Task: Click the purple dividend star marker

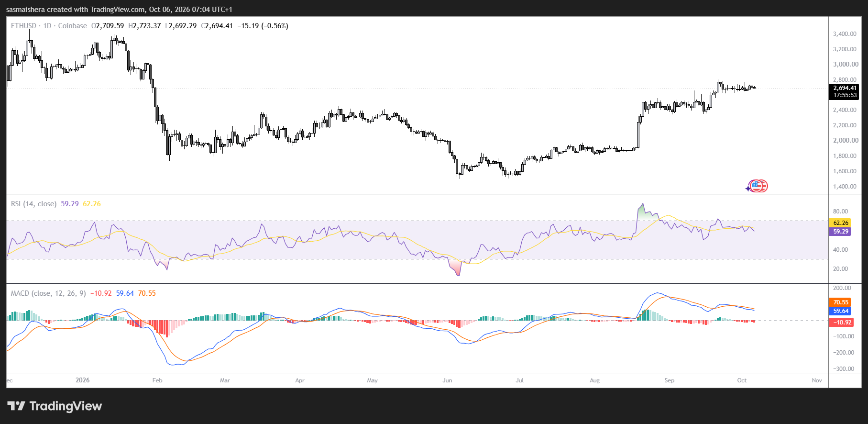Action: 748,189
